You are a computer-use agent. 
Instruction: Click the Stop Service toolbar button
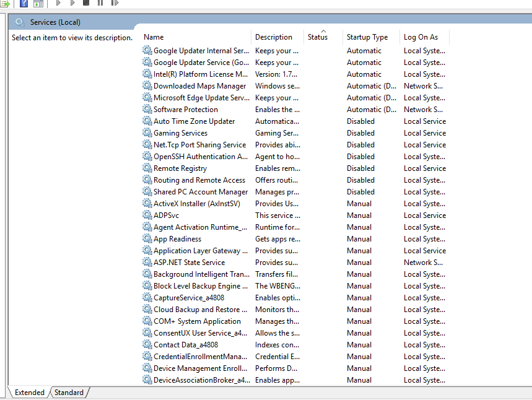pos(86,2)
